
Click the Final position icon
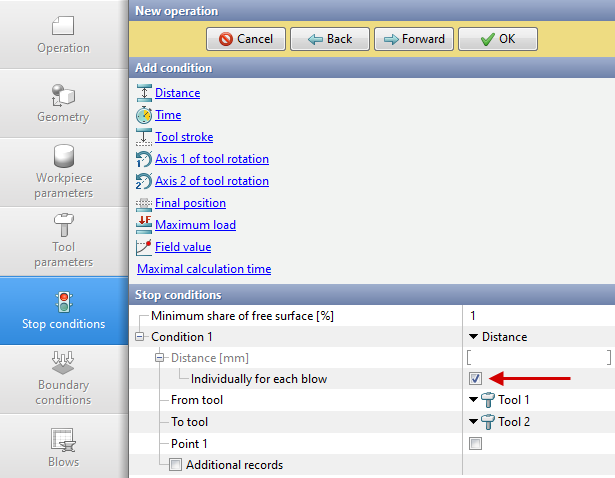(x=144, y=203)
